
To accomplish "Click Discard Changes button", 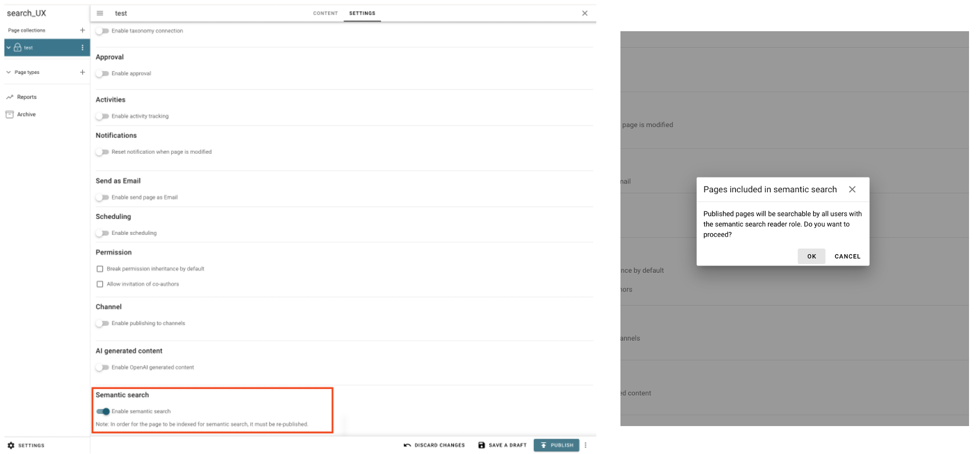I will [434, 445].
